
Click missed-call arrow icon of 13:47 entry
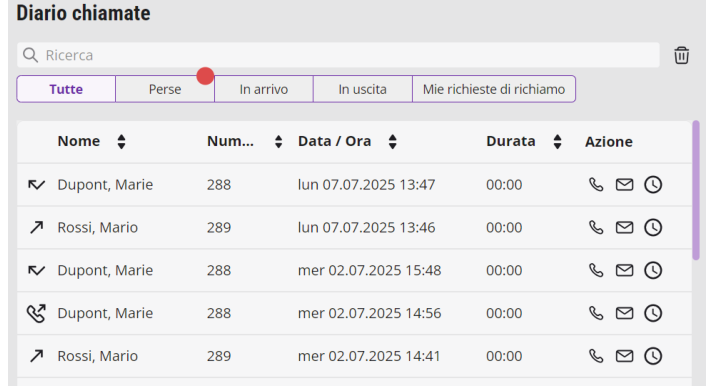(36, 185)
